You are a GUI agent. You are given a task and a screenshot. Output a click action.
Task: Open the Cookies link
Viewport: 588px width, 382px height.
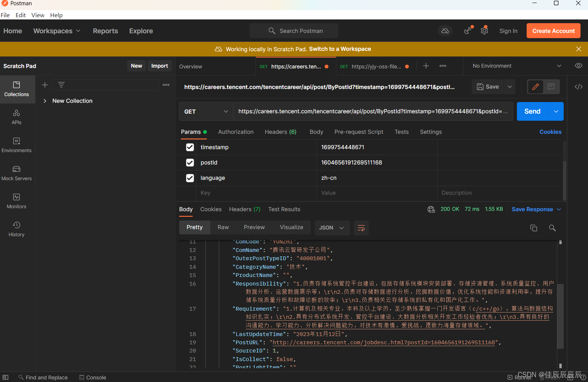550,132
